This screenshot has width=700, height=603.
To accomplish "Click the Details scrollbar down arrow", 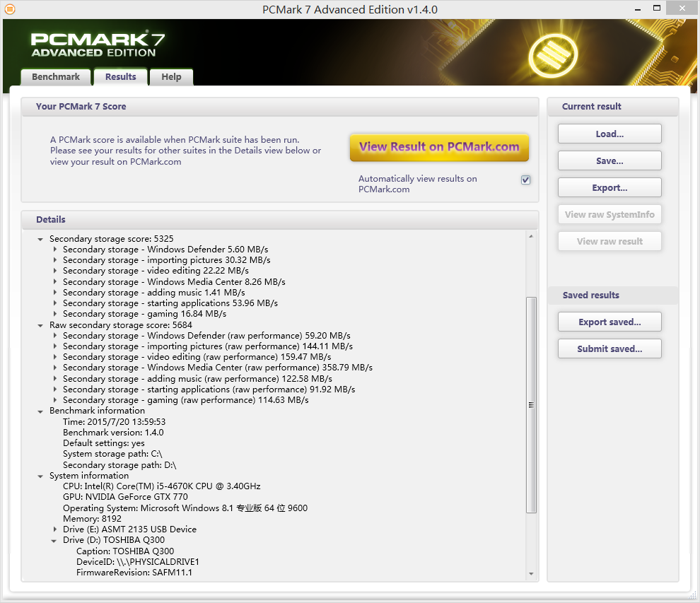I will pos(531,574).
